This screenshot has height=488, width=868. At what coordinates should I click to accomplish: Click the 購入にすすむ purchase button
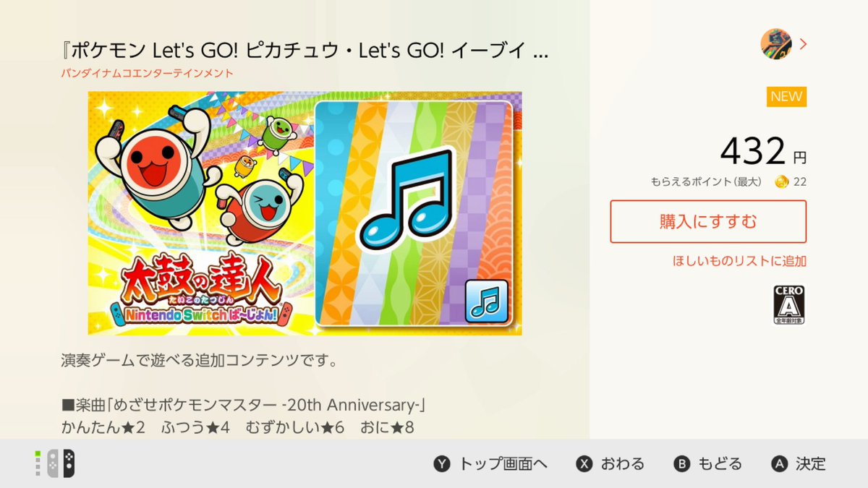pos(708,222)
